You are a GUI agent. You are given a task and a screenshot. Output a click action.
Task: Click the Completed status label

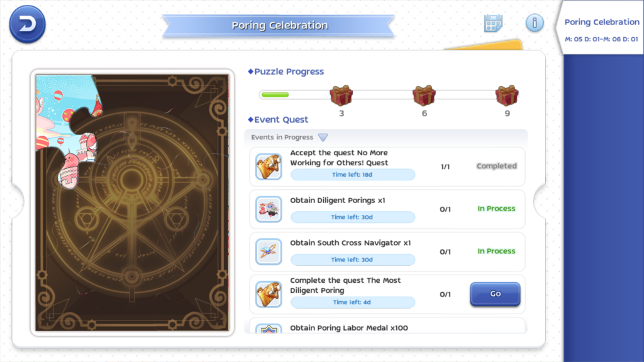click(x=497, y=166)
